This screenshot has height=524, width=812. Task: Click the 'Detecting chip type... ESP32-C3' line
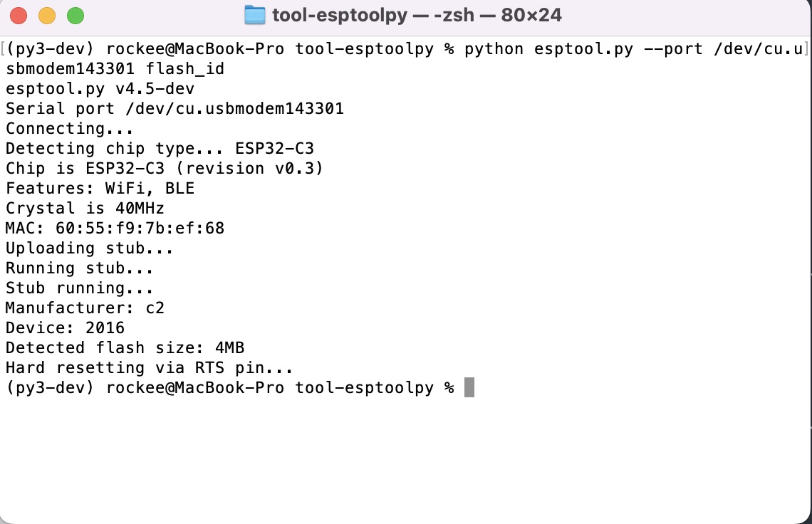pos(160,149)
